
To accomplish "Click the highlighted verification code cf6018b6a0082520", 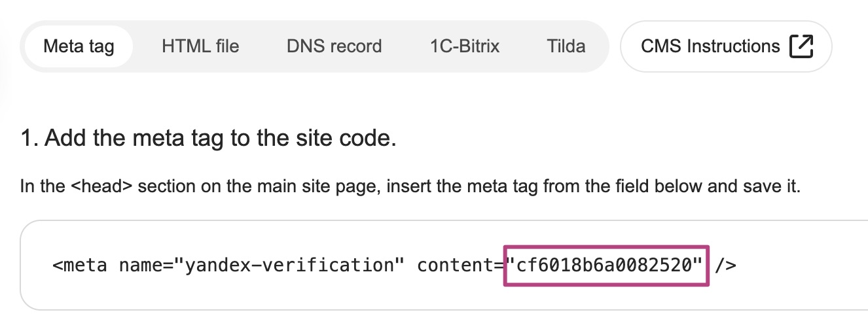I will (x=606, y=265).
